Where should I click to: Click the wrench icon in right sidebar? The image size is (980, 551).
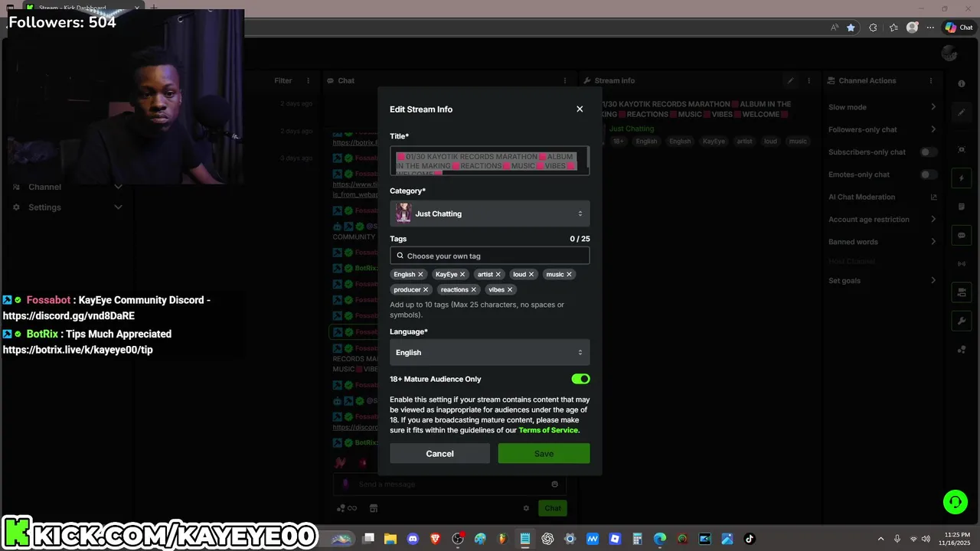[x=962, y=321]
